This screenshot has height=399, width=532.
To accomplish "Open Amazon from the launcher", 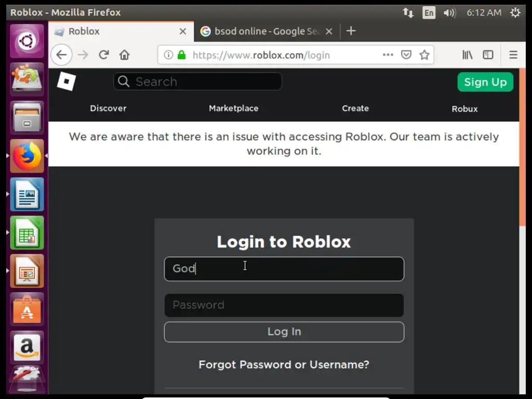I will [27, 348].
